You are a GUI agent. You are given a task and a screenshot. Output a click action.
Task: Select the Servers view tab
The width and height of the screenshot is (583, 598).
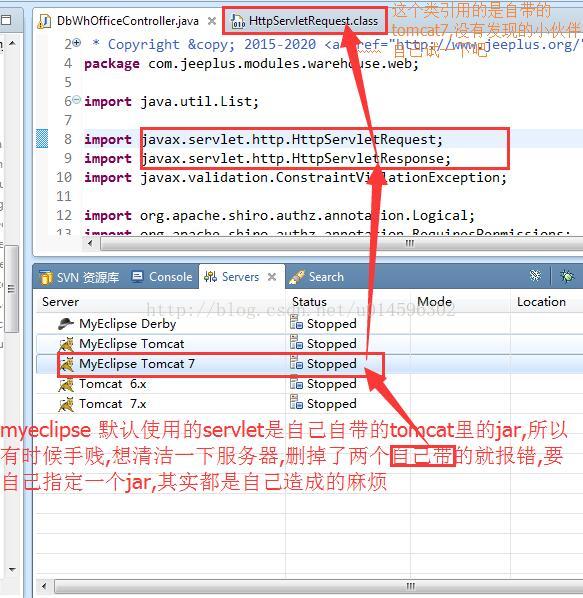coord(240,277)
